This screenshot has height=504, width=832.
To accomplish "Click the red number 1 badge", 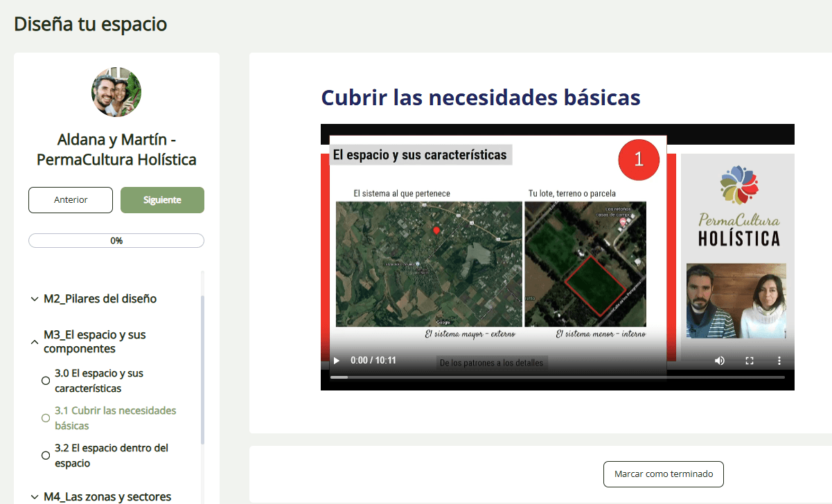I will click(638, 159).
